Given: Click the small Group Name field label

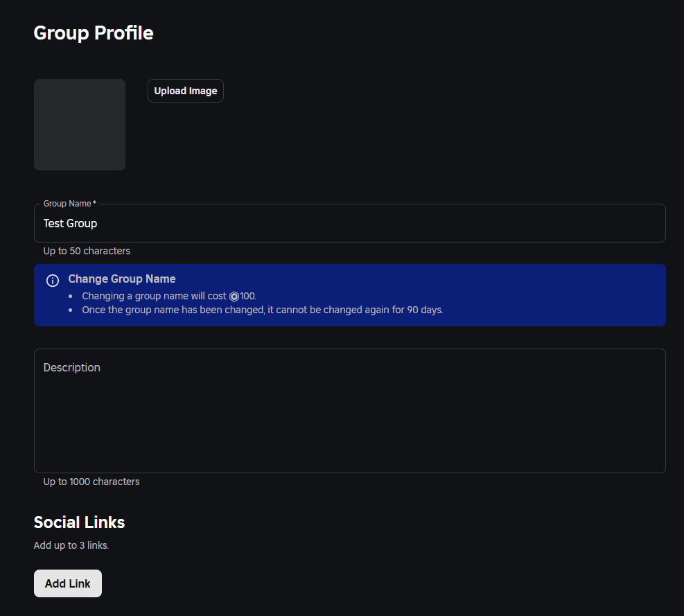Looking at the screenshot, I should pyautogui.click(x=67, y=204).
